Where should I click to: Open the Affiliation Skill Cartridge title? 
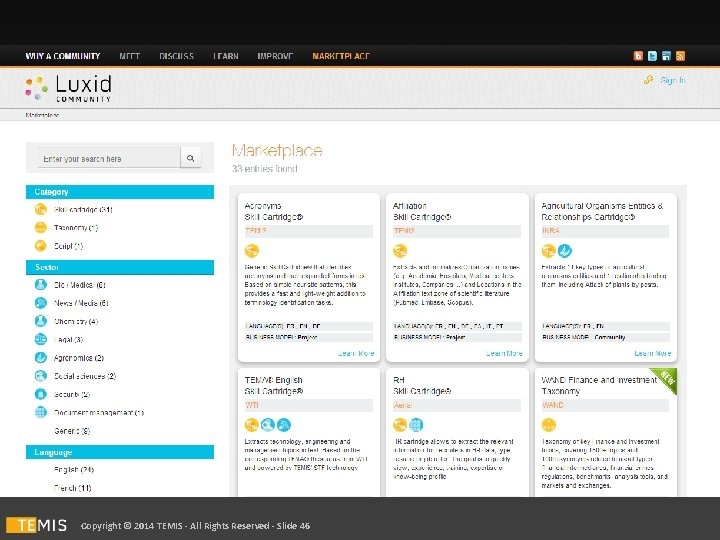point(422,211)
